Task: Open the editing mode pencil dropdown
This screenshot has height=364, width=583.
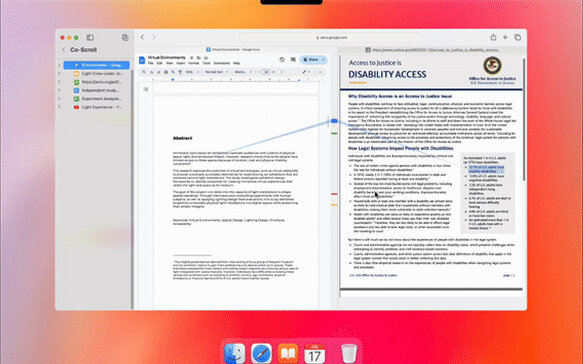Action: click(x=306, y=72)
